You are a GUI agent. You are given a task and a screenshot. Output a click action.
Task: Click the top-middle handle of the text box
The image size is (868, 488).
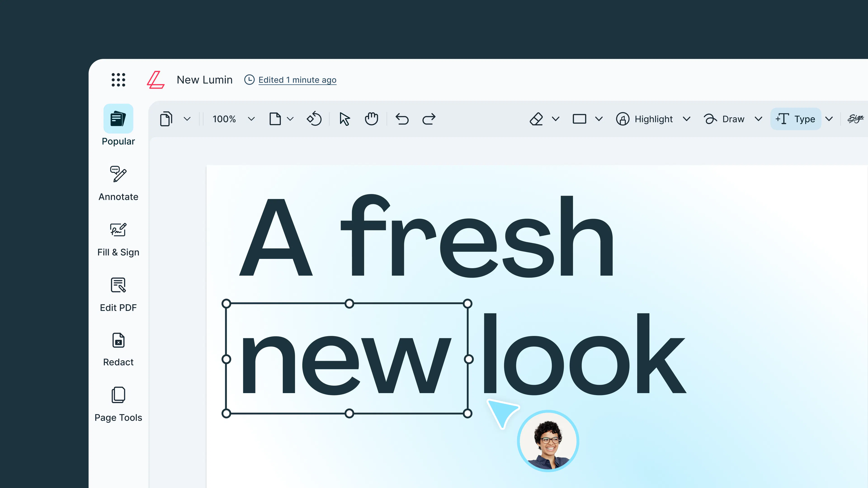click(x=349, y=304)
